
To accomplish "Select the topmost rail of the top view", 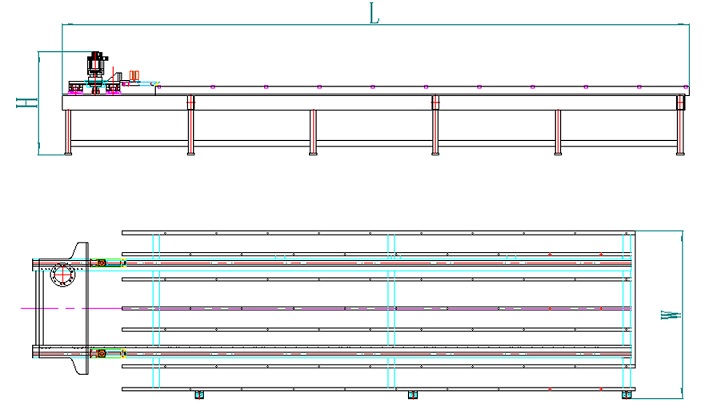I will (x=375, y=233).
